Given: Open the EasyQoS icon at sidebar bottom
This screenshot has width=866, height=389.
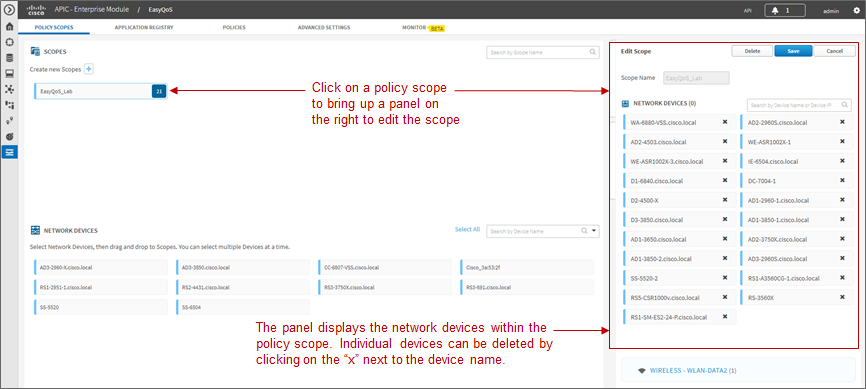Looking at the screenshot, I should [x=9, y=151].
